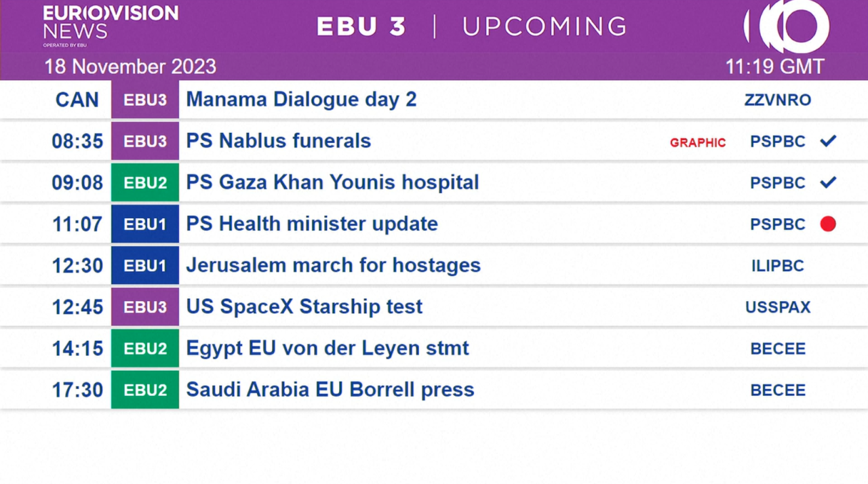Image resolution: width=868 pixels, height=484 pixels.
Task: Click the red GRAPHIC warning label
Action: coord(698,142)
